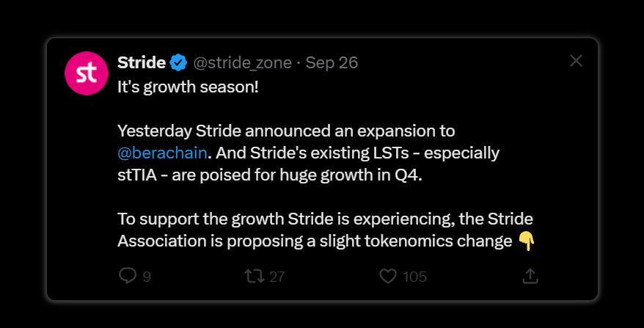Viewport: 644px width, 328px height.
Task: Close the tweet card with X
Action: 576,61
